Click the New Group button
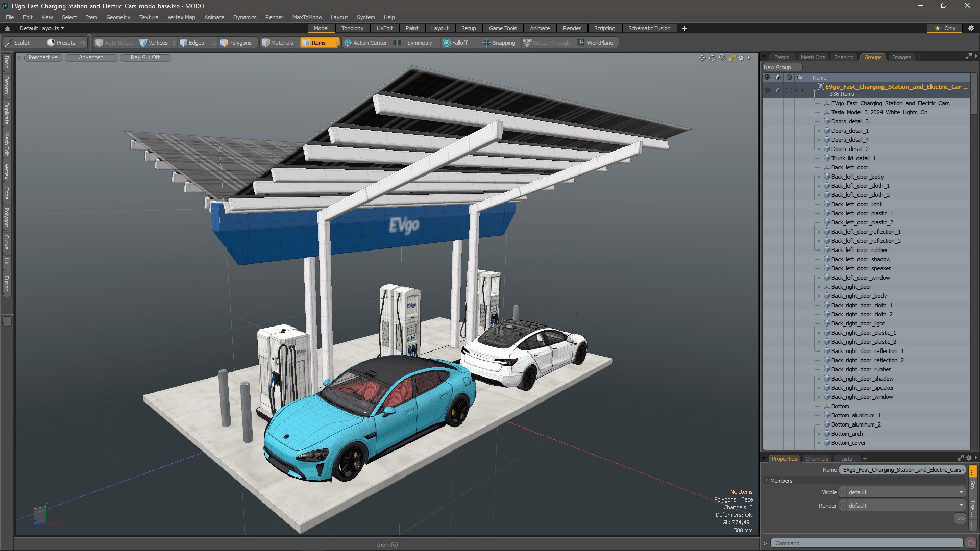Image resolution: width=980 pixels, height=551 pixels. pos(777,67)
